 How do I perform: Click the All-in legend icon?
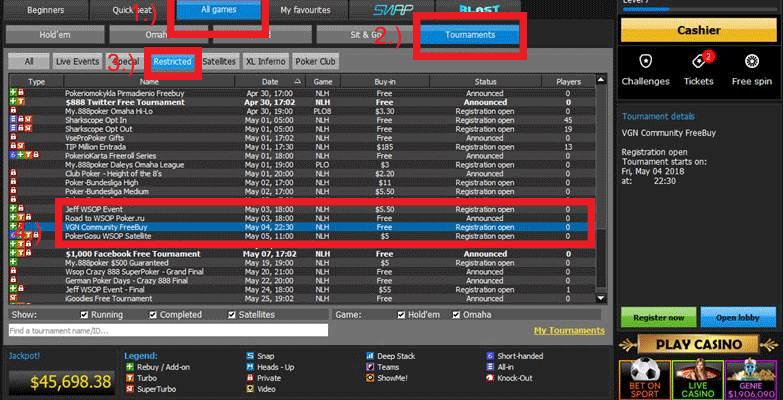490,367
